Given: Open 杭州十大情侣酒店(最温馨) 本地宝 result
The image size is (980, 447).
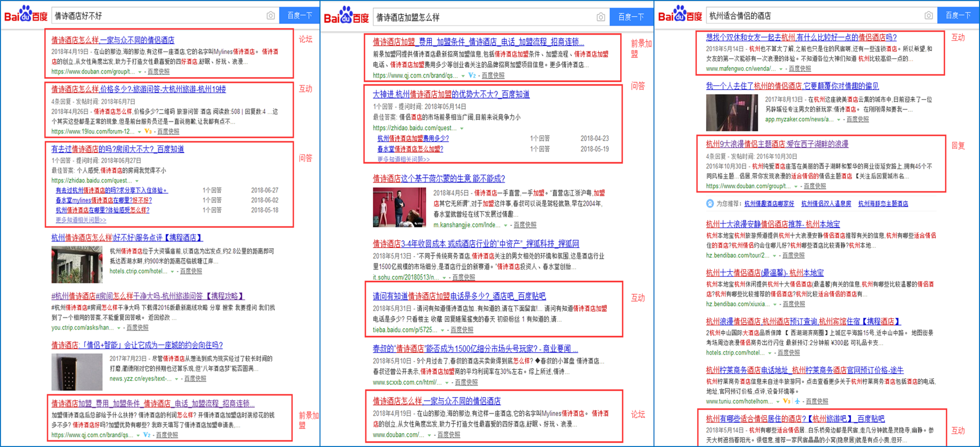Looking at the screenshot, I should coord(765,273).
